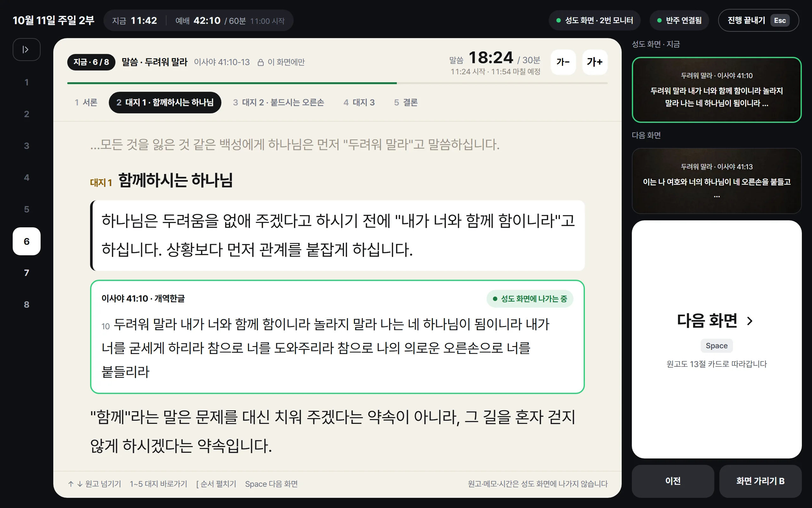Click the 성도 화면에 나가는 중 live badge
This screenshot has height=508, width=812.
[x=530, y=299]
